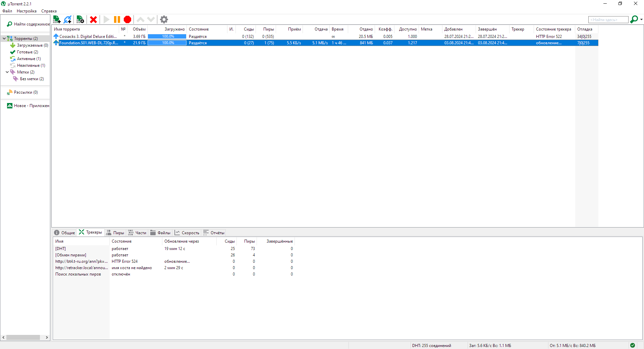The width and height of the screenshot is (644, 349).
Task: Switch to the 'Отчёты' tab
Action: (x=214, y=233)
